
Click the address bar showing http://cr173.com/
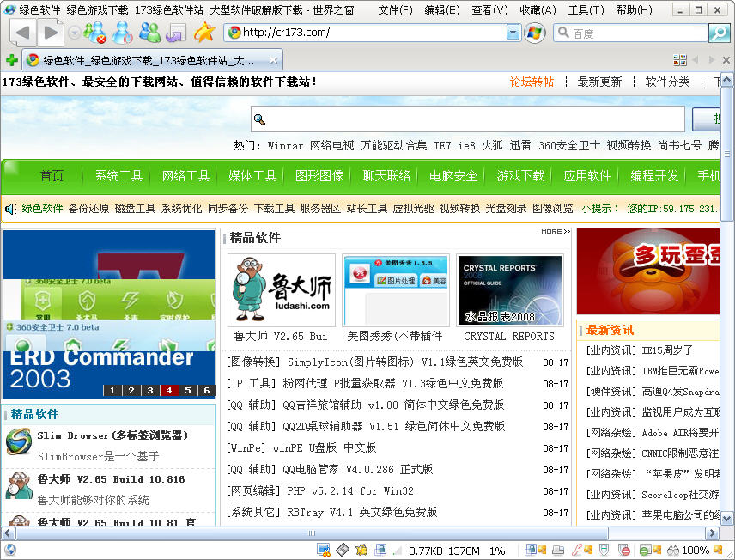pos(366,33)
